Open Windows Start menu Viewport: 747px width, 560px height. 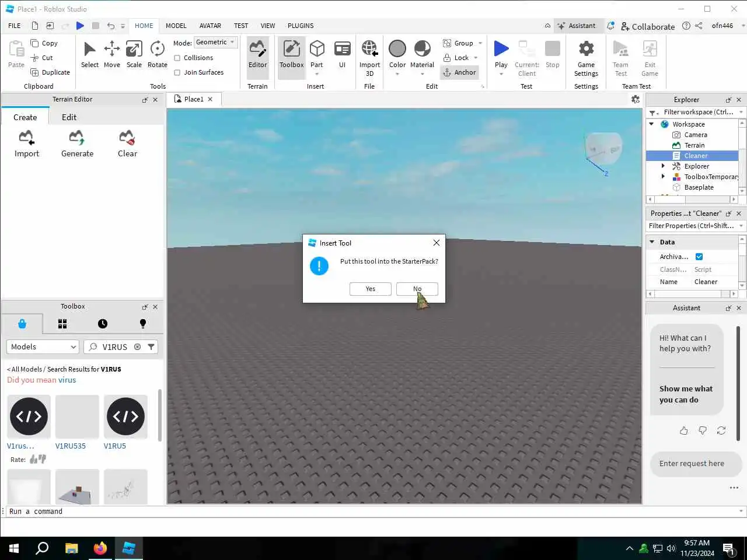click(14, 548)
